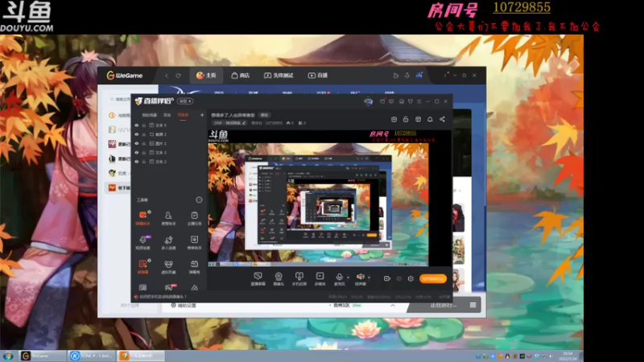Open the mode switch pill beside 直播伴侣 logo

tap(185, 101)
